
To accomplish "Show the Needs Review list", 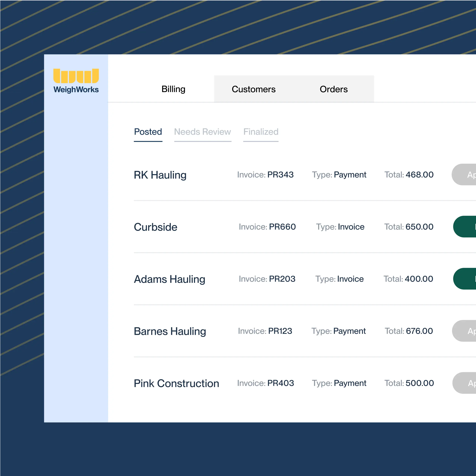I will pyautogui.click(x=202, y=132).
